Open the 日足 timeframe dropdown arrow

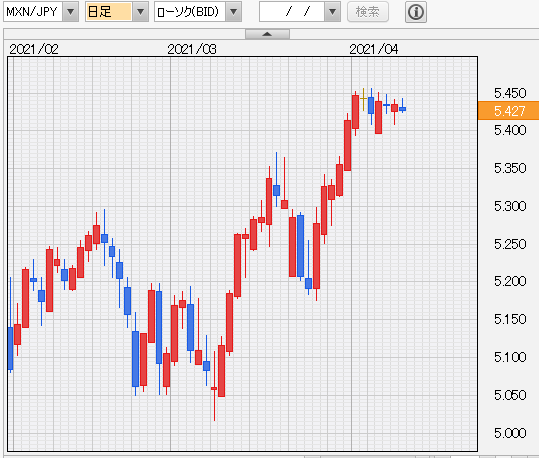click(140, 12)
